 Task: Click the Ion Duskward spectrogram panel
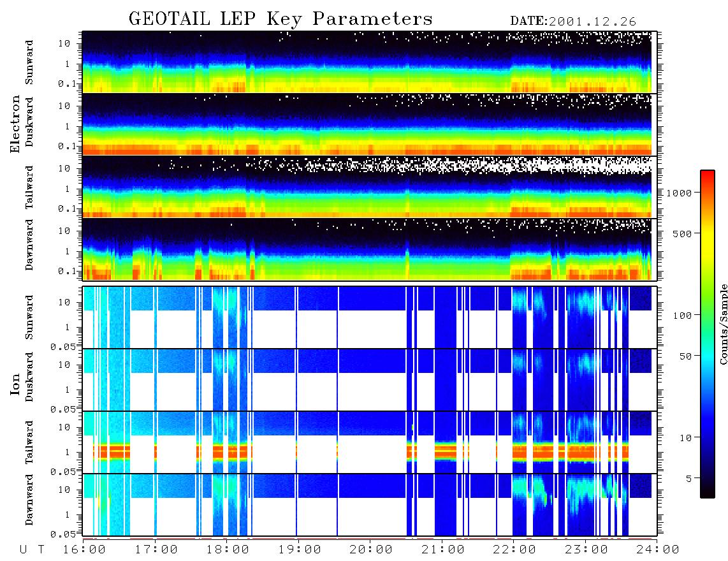click(370, 380)
